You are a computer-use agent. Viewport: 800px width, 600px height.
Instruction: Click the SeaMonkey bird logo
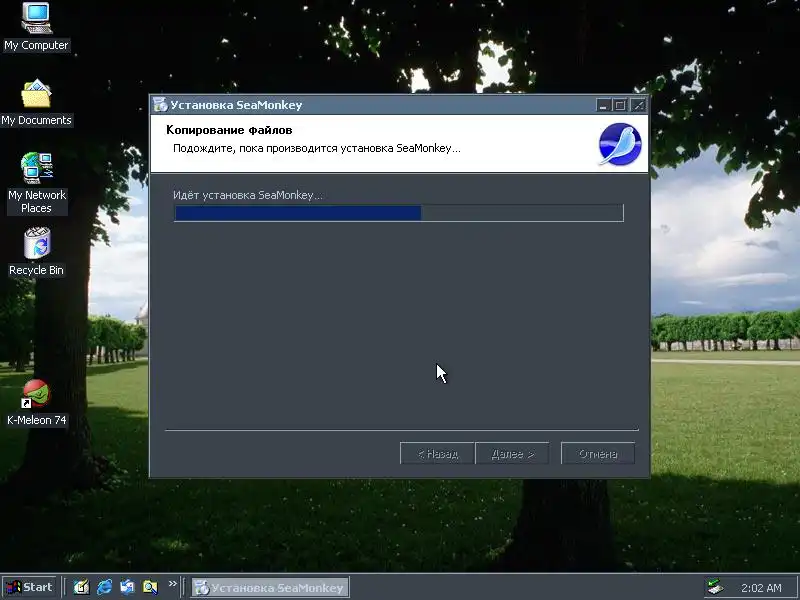click(620, 144)
